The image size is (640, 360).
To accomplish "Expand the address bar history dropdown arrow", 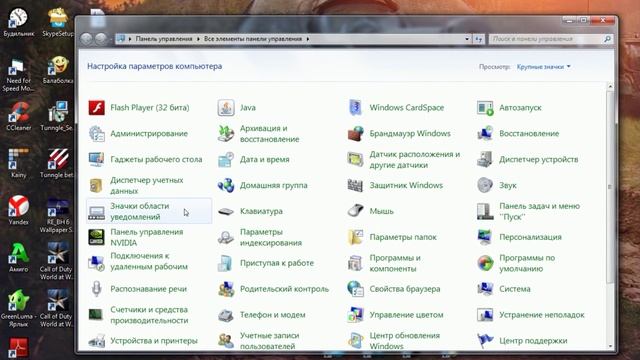I will [x=467, y=39].
